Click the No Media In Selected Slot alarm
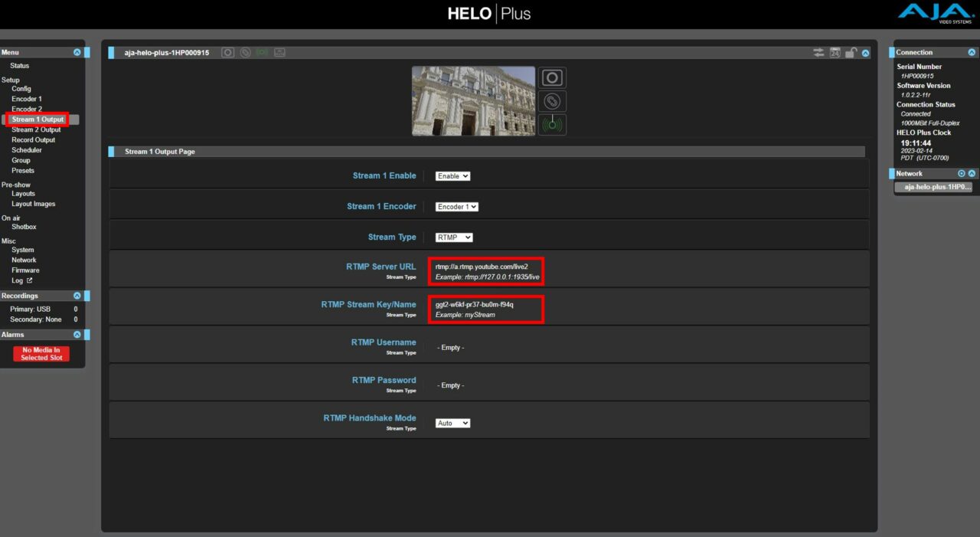 pyautogui.click(x=41, y=354)
